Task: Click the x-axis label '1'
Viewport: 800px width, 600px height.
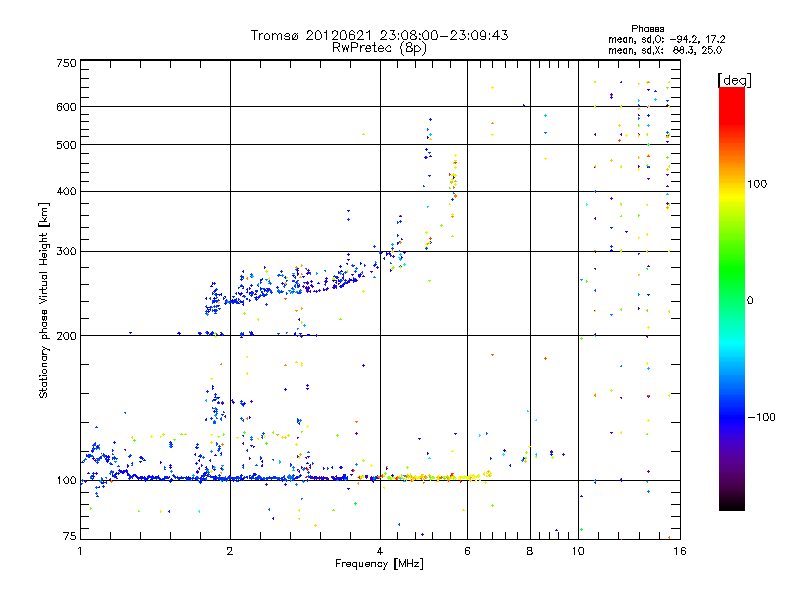Action: (80, 551)
